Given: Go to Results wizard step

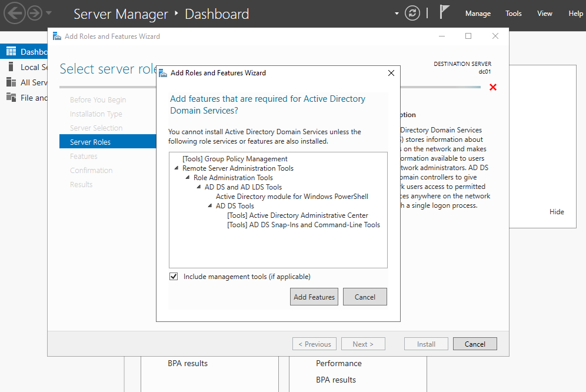Looking at the screenshot, I should [x=81, y=184].
